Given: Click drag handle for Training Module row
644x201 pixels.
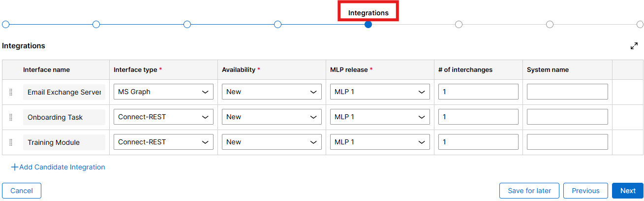Looking at the screenshot, I should [x=11, y=142].
